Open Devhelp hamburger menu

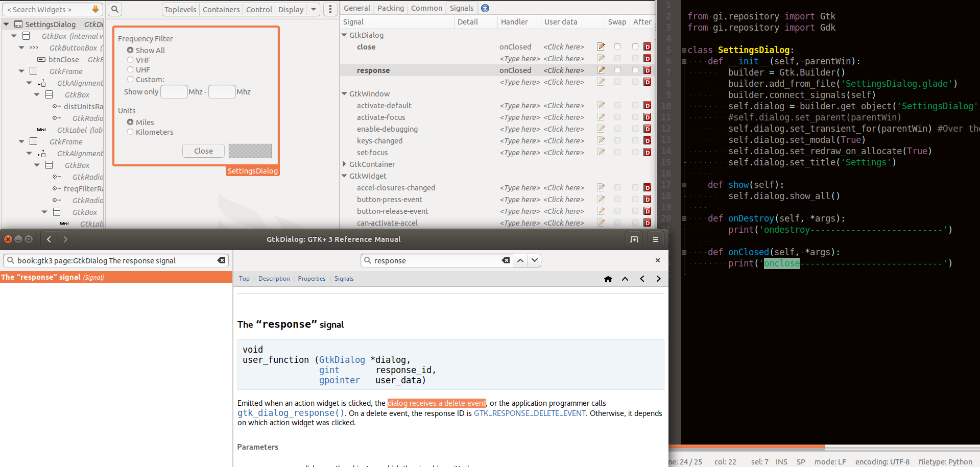656,239
